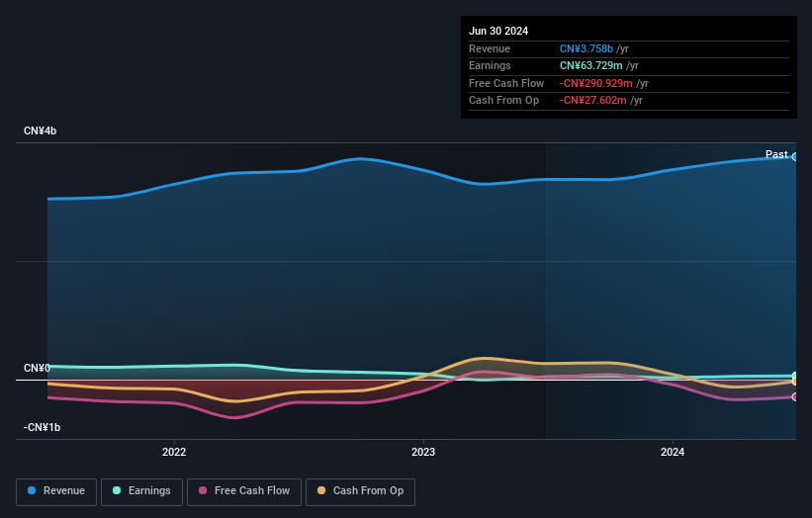Click the Cash From Op label in tooltip

click(x=503, y=101)
